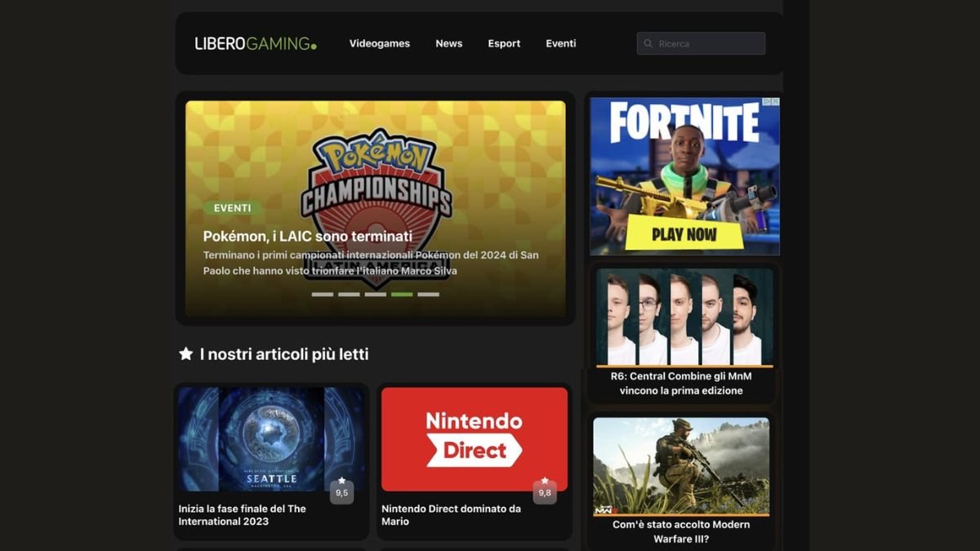Open 'R6: Central Combine gli MnM' article link

[681, 384]
